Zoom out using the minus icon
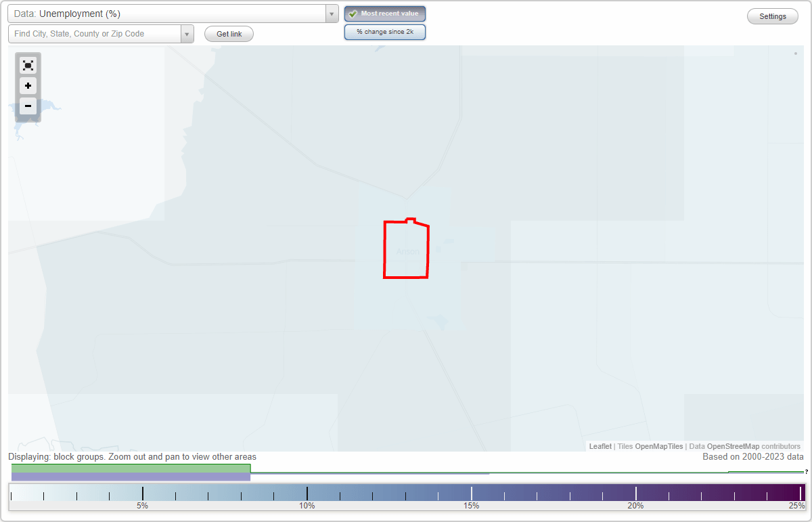Image resolution: width=812 pixels, height=522 pixels. [x=28, y=106]
